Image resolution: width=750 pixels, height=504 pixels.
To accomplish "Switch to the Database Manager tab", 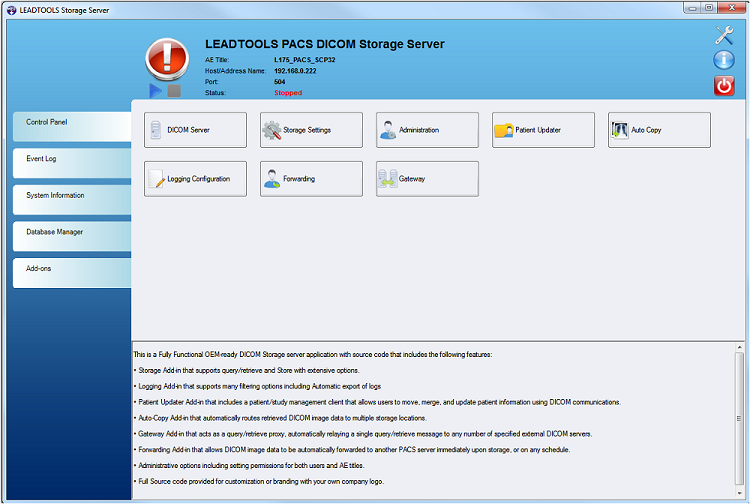I will click(x=72, y=236).
